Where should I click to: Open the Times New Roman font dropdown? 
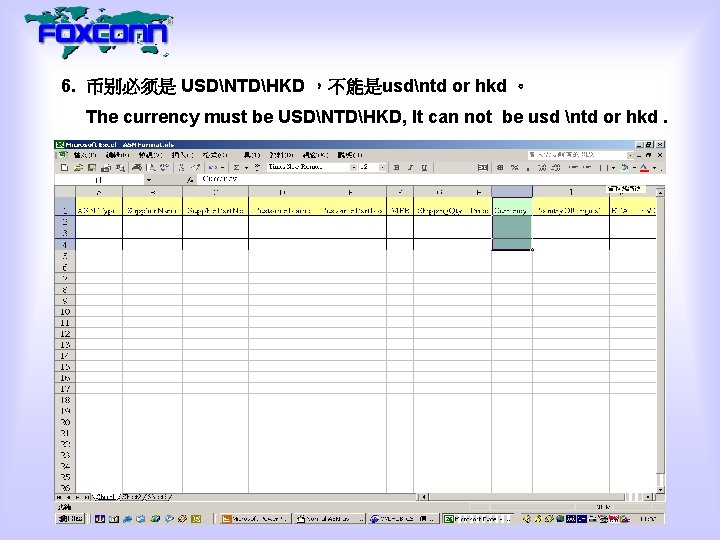pos(354,168)
